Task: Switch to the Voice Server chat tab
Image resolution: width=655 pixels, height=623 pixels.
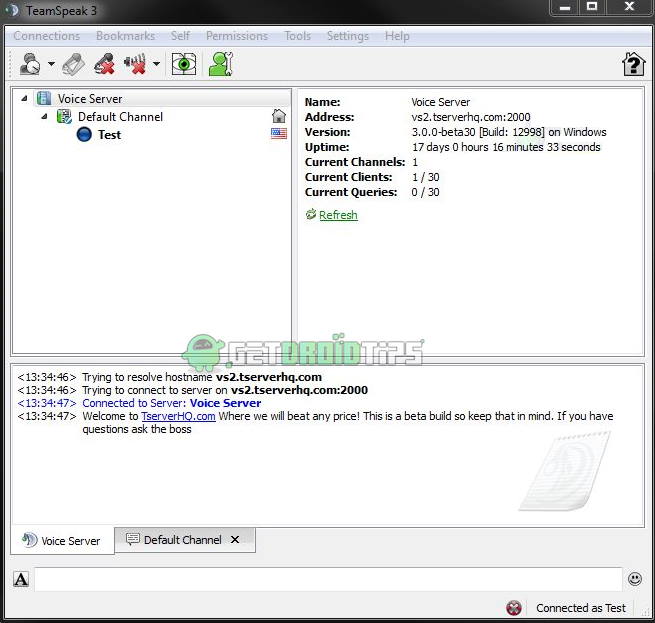Action: tap(62, 540)
